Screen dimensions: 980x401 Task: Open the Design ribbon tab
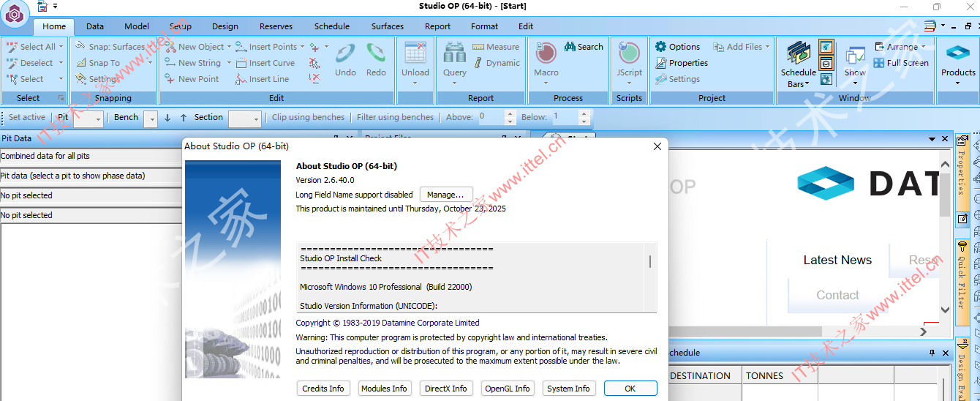click(x=225, y=26)
